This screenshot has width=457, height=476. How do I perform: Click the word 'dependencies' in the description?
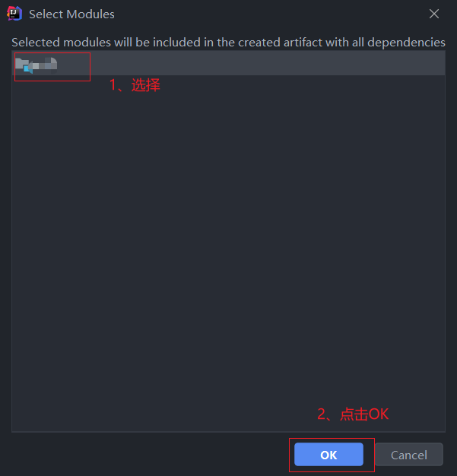[x=406, y=42]
